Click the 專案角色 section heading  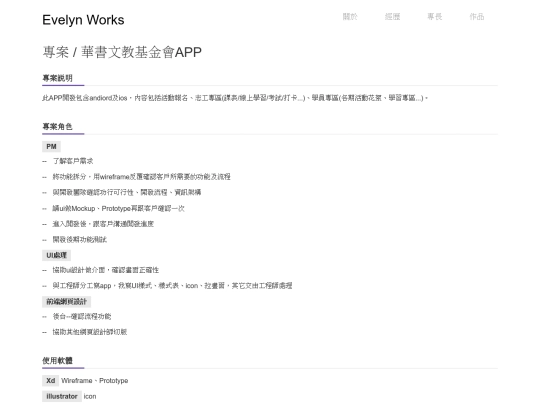pos(58,127)
